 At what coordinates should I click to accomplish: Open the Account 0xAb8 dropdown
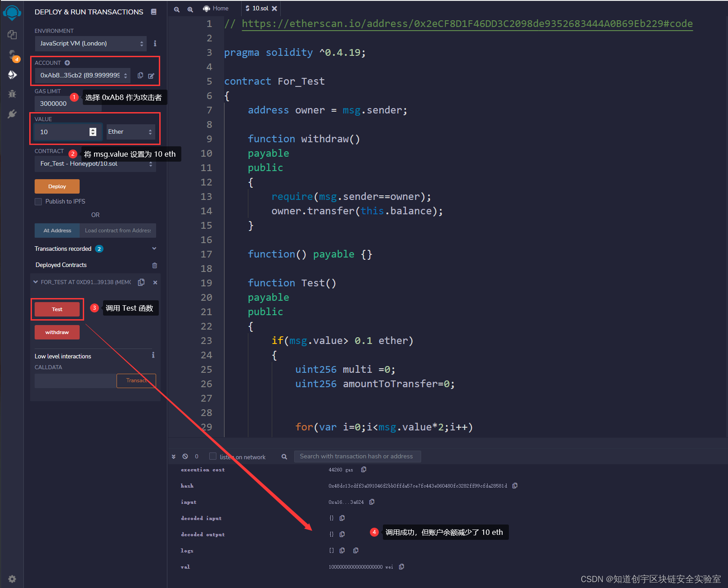83,76
